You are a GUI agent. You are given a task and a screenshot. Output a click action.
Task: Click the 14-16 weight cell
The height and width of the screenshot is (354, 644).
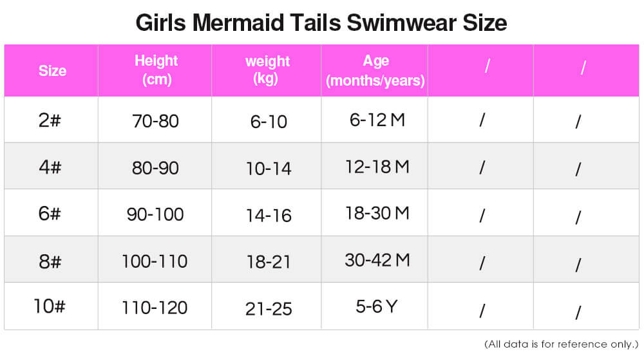tap(269, 216)
